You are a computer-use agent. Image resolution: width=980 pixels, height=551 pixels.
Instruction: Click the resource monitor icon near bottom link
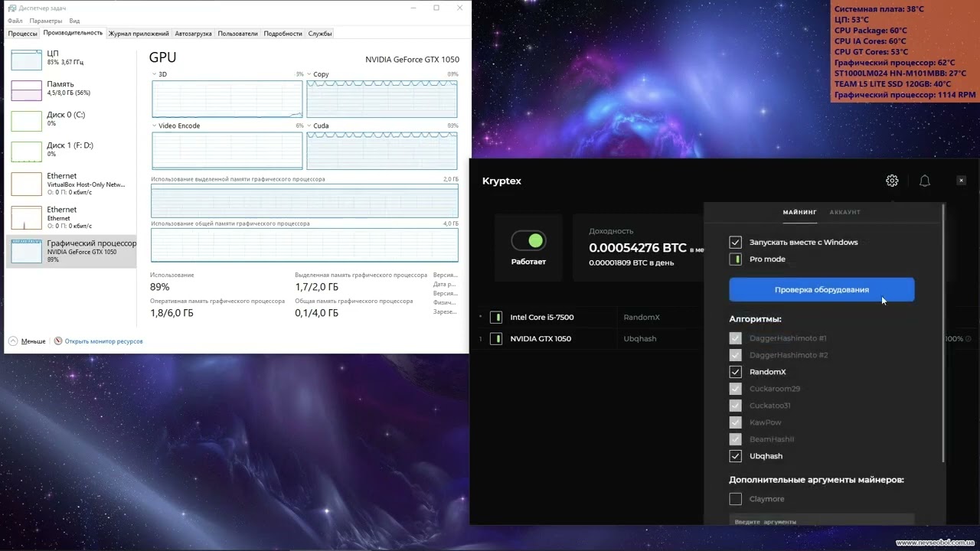click(58, 341)
